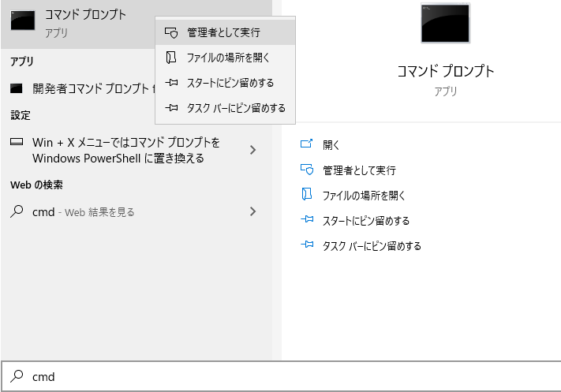Click タスク バーにピン留めする in the right panel

tap(372, 246)
